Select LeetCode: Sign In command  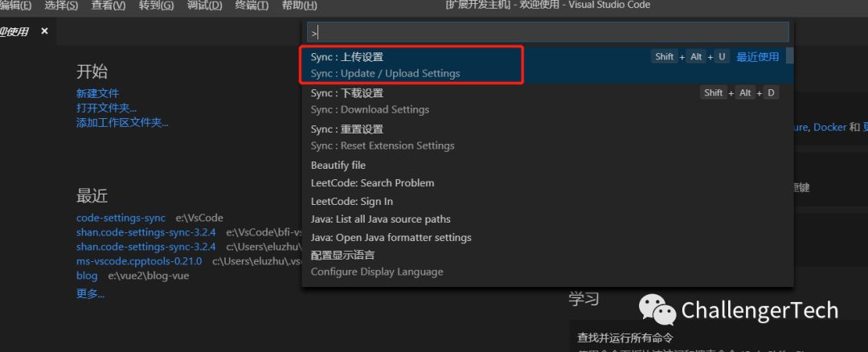pyautogui.click(x=547, y=202)
